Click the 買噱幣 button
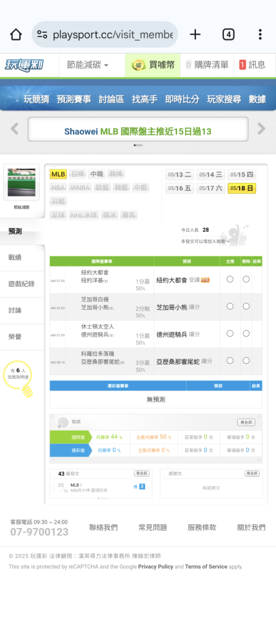 153,65
